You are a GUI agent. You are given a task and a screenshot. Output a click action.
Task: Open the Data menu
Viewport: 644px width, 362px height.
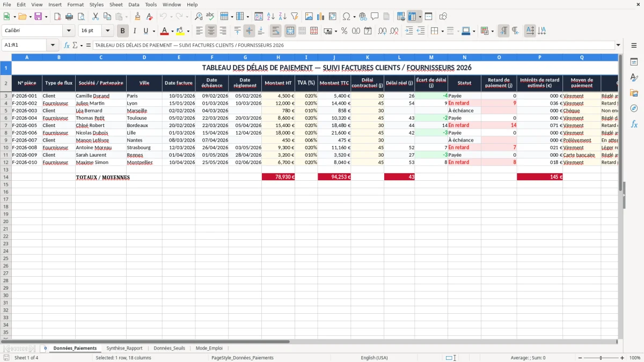coord(134,4)
